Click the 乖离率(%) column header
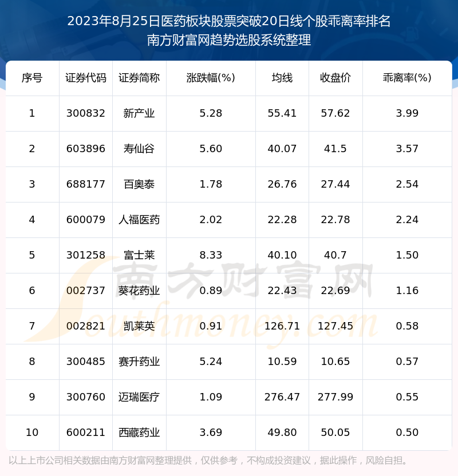 pyautogui.click(x=407, y=78)
